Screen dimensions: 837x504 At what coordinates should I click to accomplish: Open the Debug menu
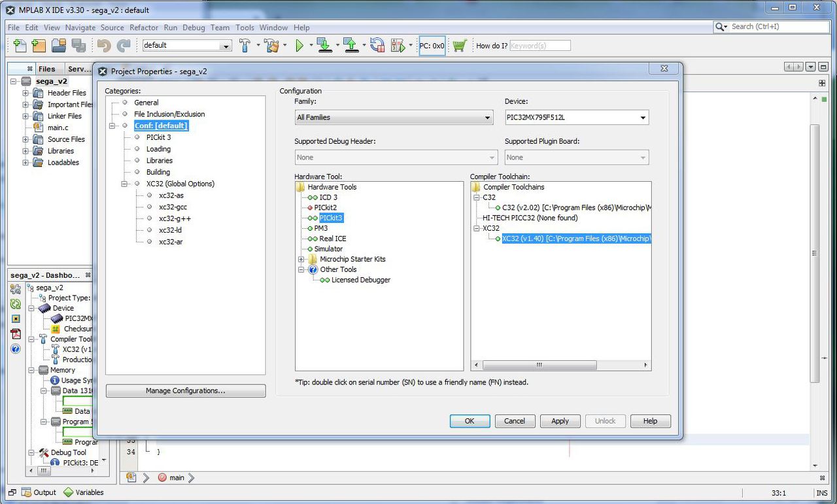click(194, 27)
